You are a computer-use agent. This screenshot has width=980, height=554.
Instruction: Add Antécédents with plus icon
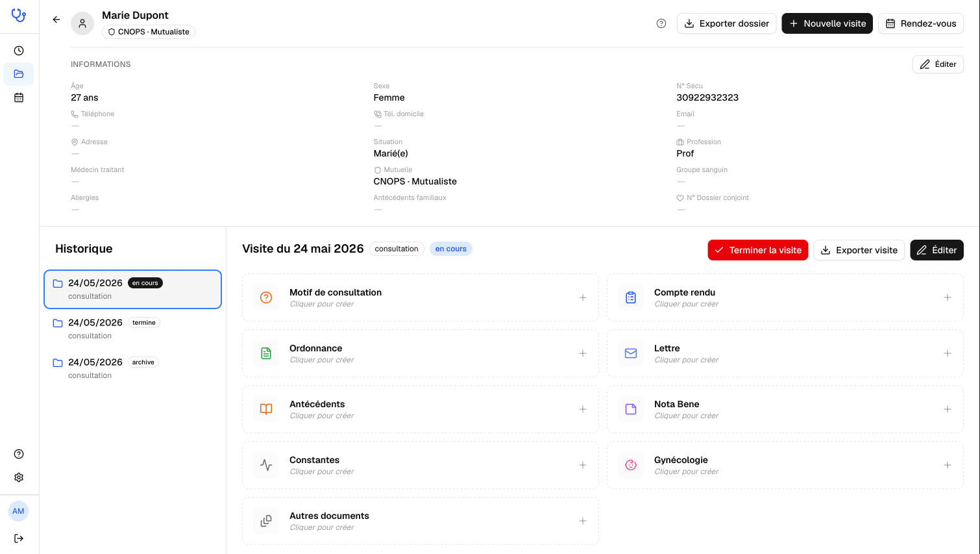point(583,409)
